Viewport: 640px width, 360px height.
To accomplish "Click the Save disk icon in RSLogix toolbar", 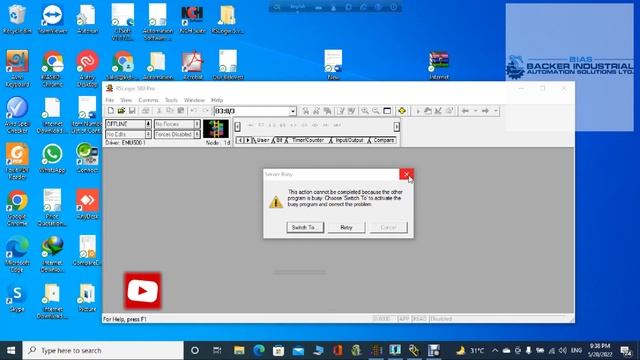I will 132,111.
